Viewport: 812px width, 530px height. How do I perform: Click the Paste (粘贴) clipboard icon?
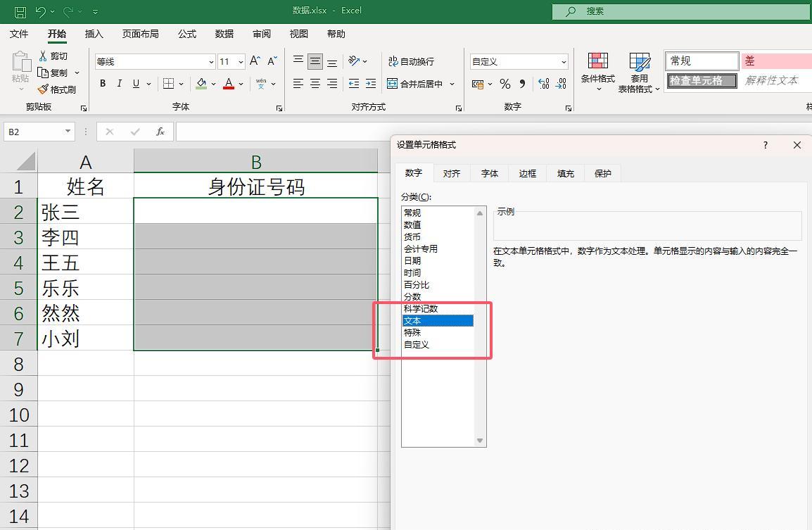coord(21,62)
